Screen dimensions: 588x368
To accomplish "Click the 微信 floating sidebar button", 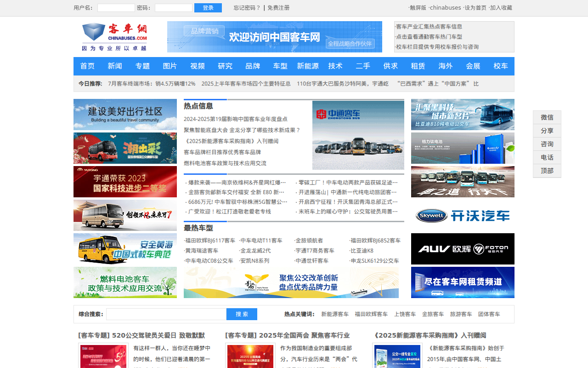I will click(547, 117).
